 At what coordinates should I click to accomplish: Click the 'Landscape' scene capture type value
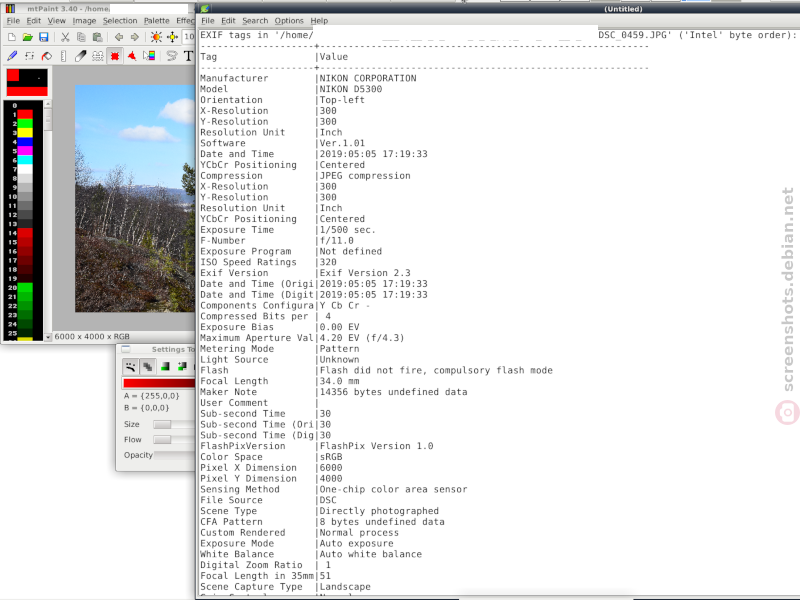pyautogui.click(x=345, y=587)
